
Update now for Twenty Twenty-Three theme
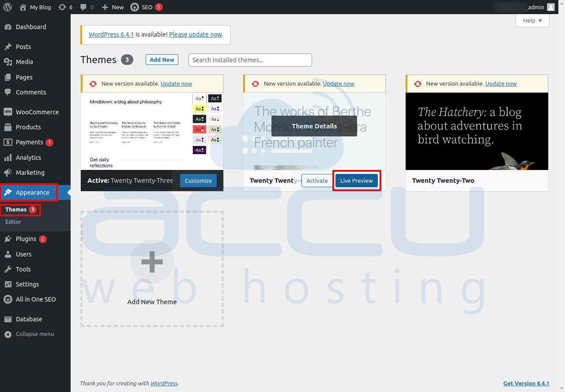[x=176, y=83]
